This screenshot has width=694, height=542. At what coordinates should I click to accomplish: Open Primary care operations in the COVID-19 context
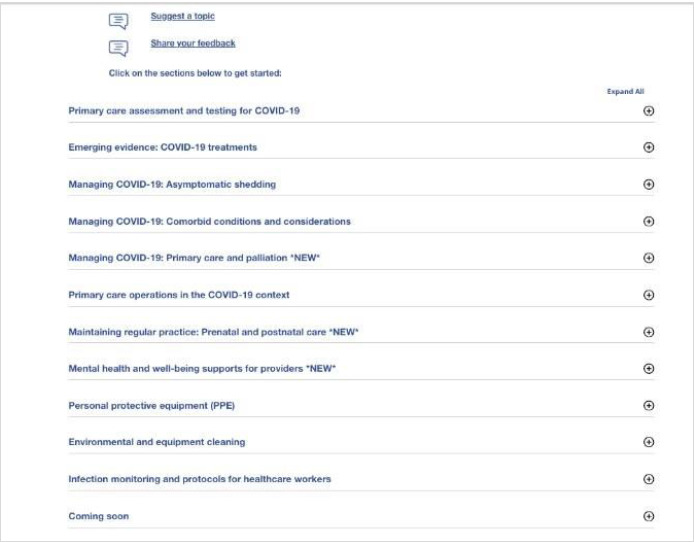(192, 295)
